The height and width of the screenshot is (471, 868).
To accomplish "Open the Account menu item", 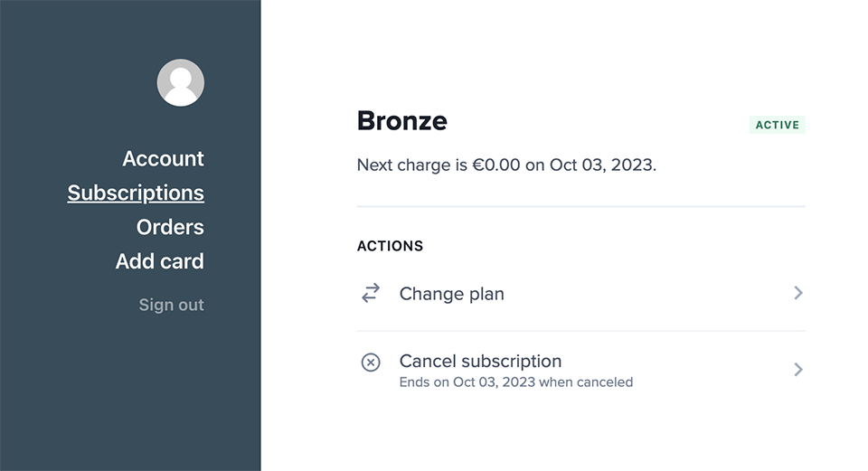I will (x=163, y=159).
